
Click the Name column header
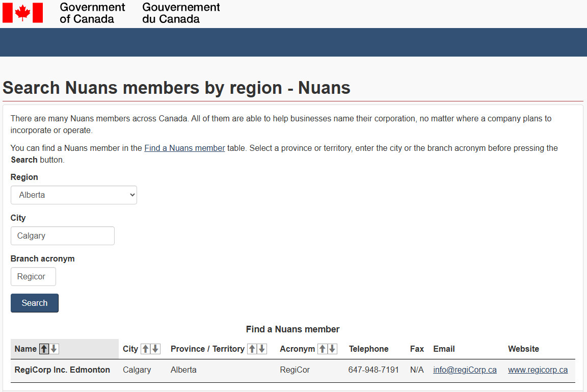tap(25, 349)
